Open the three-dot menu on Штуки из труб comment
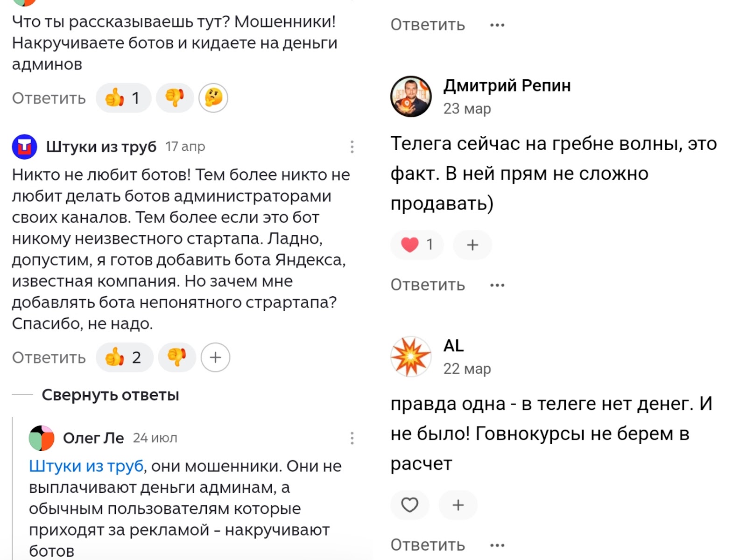This screenshot has width=747, height=560. [x=352, y=146]
